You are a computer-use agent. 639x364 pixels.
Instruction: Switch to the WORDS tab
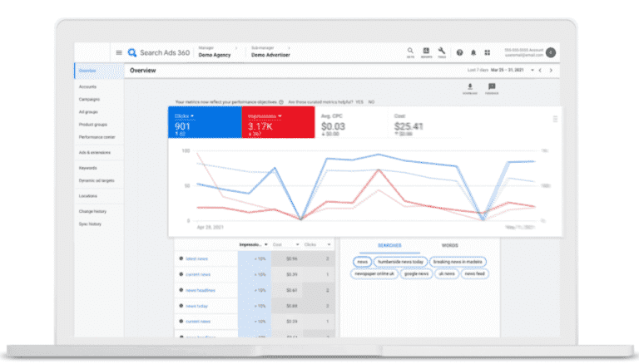pos(450,245)
